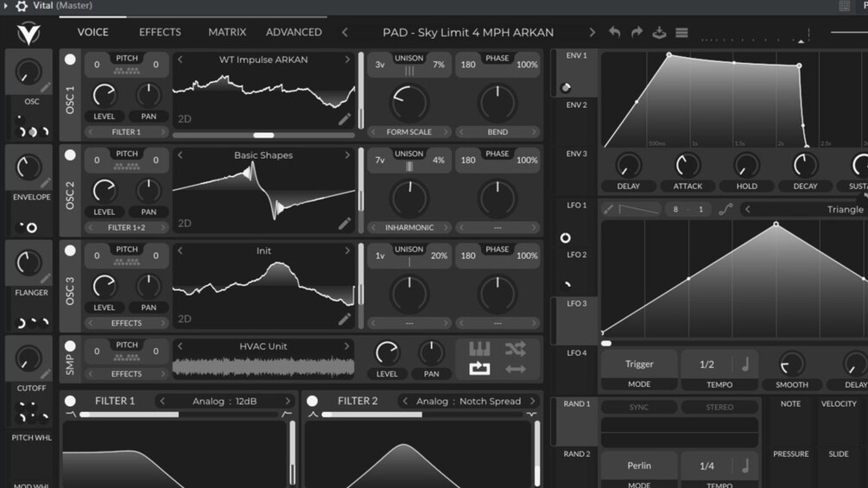Click the sample bounce arrows icon

515,369
